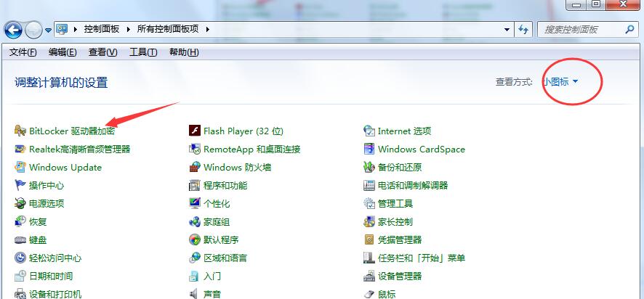
Task: Open the Flash Player (32 位) icon
Action: coord(195,131)
